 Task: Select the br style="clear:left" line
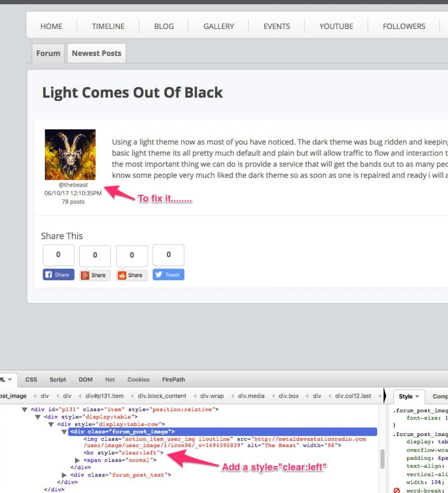123,453
